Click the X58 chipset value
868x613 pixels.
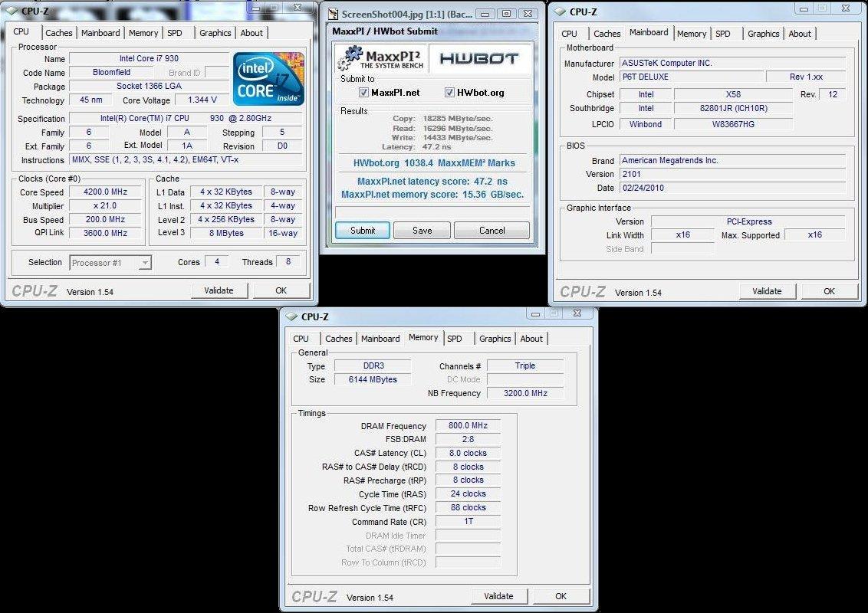733,94
